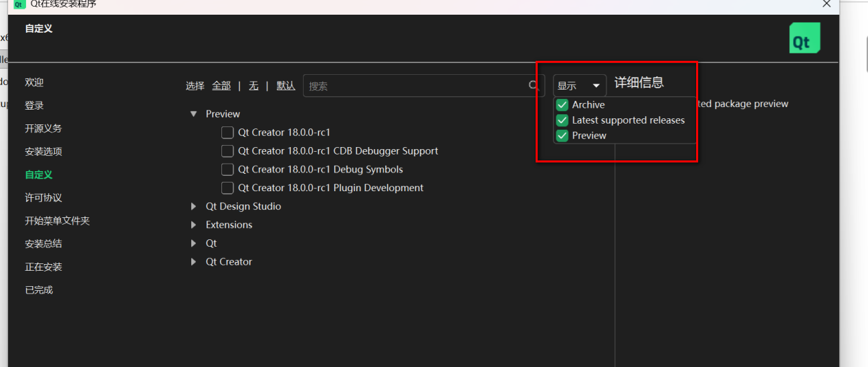
Task: Check Qt Creator 18.0.0-rc1 CDB Debugger Support
Action: (x=227, y=151)
